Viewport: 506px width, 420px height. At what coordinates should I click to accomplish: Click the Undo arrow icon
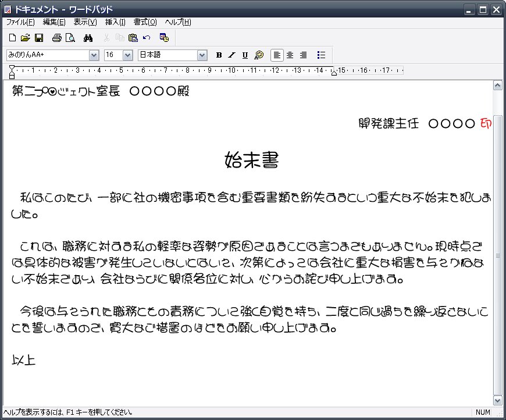[146, 38]
